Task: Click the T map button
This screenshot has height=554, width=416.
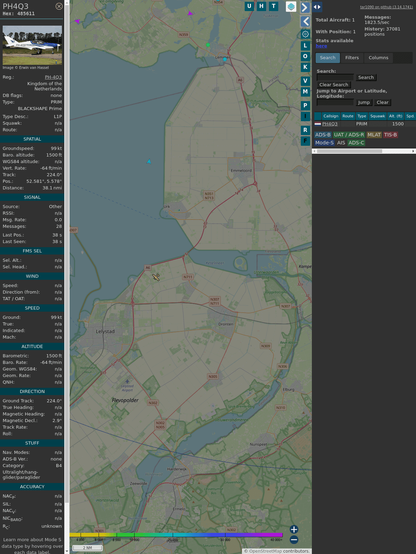Action: coord(273,6)
